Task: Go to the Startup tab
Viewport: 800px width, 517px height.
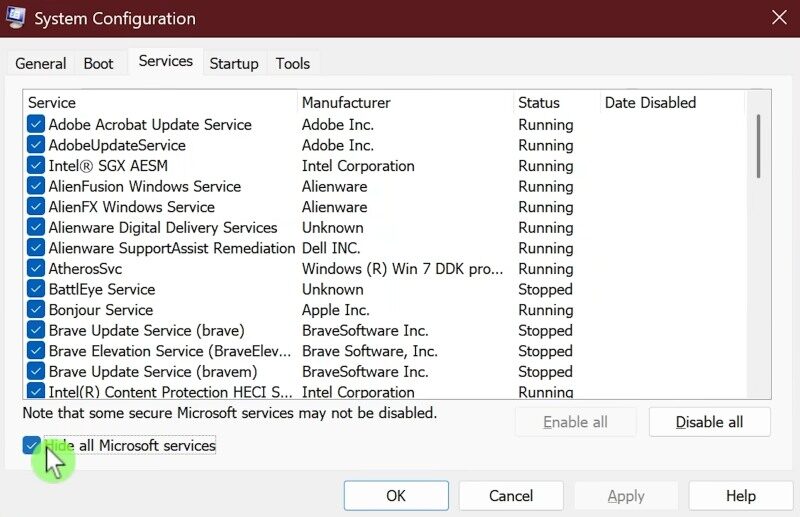Action: point(234,64)
